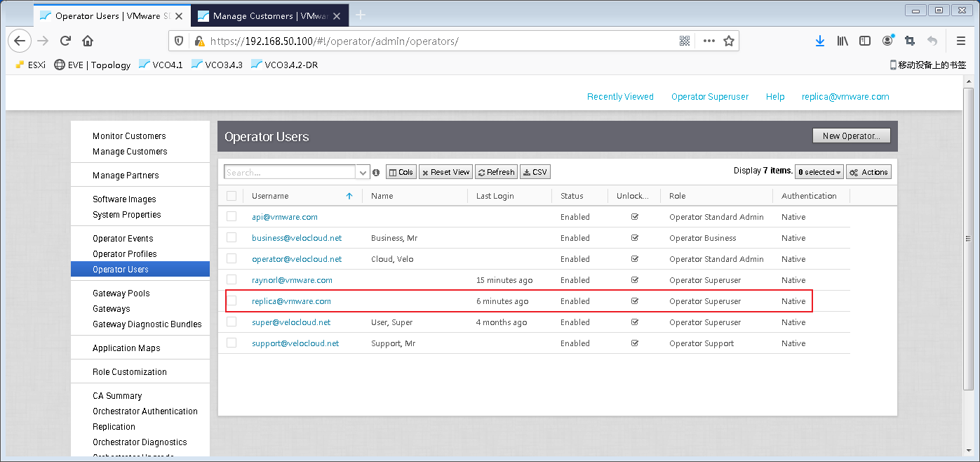Open the Recently Viewed link
Image resolution: width=980 pixels, height=462 pixels.
[x=621, y=97]
